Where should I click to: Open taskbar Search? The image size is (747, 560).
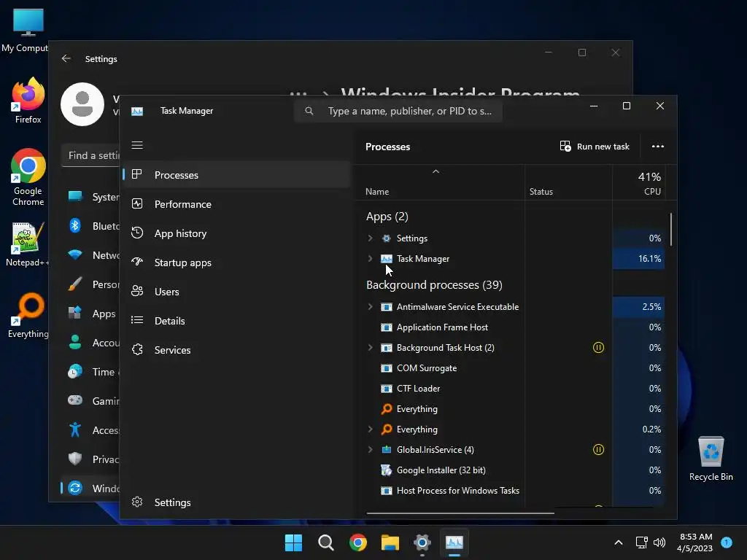tap(326, 542)
